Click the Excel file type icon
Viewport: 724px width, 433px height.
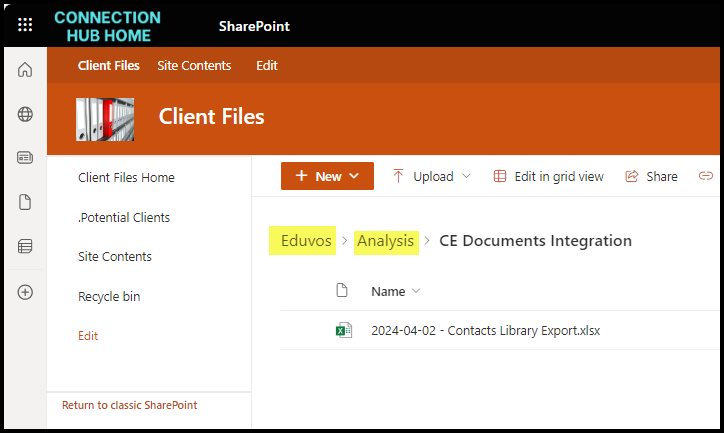343,330
